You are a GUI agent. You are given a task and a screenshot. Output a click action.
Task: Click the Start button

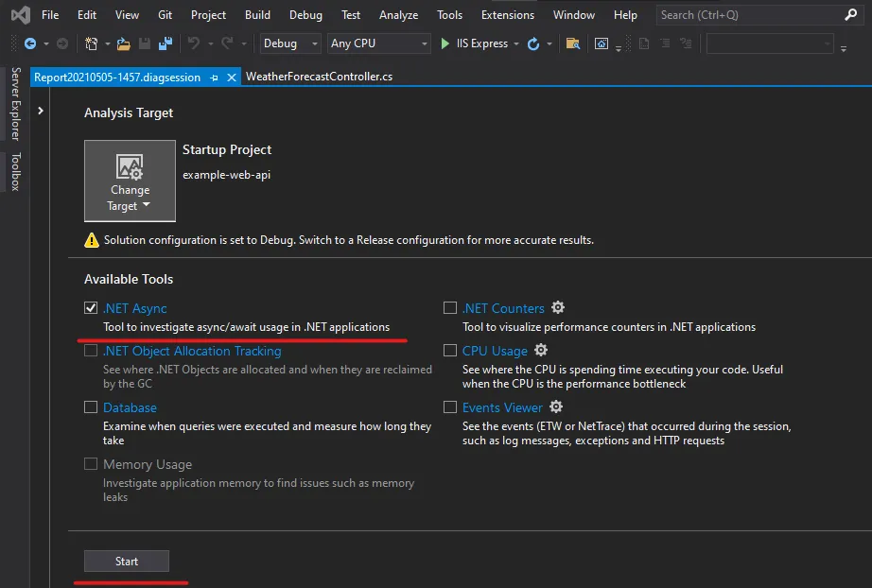(126, 561)
